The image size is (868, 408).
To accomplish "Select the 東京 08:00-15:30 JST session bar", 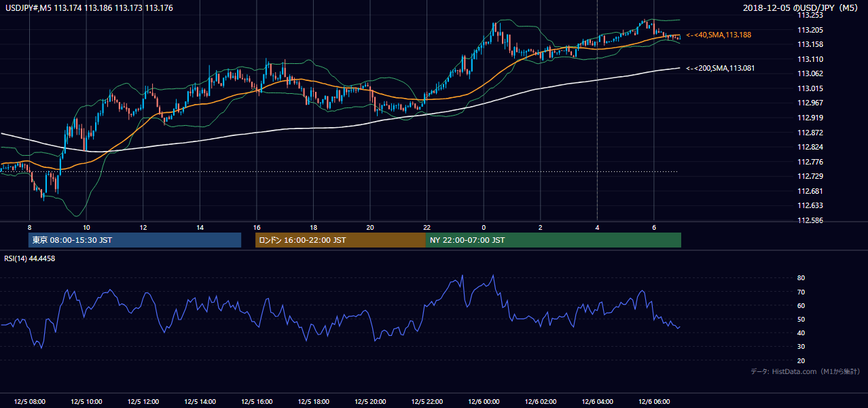I will pos(134,240).
